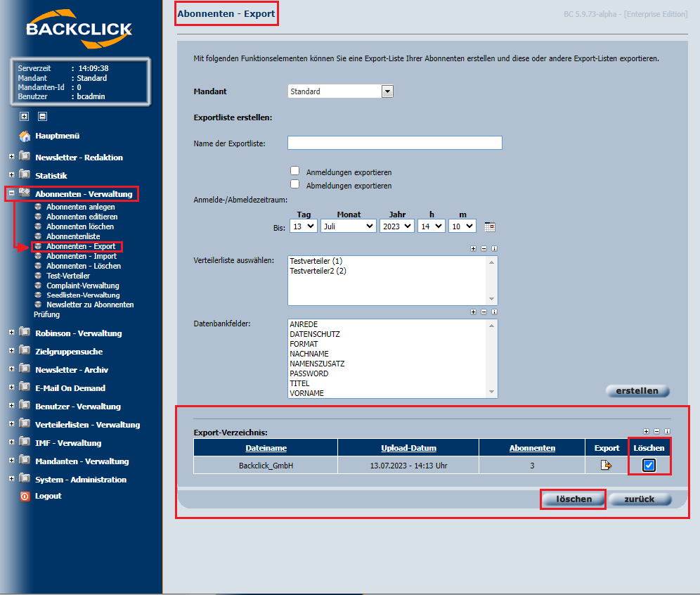The height and width of the screenshot is (595, 700).
Task: Click info icon above the Datenbankfelder list
Action: 494,312
